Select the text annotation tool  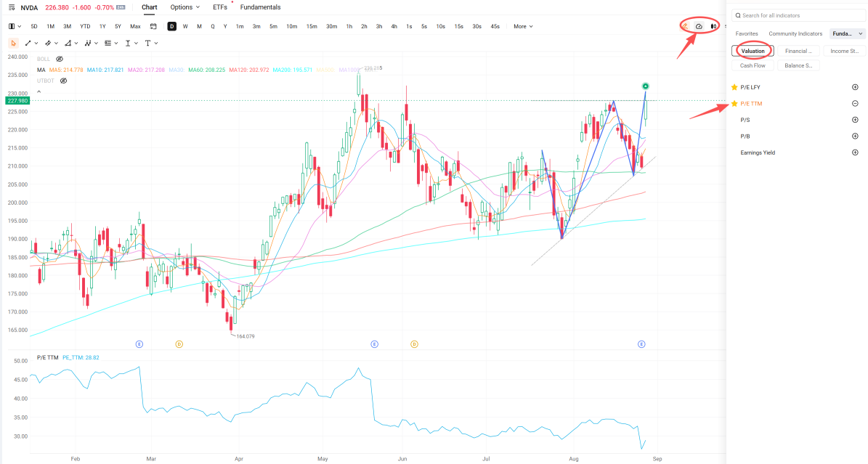coord(147,43)
